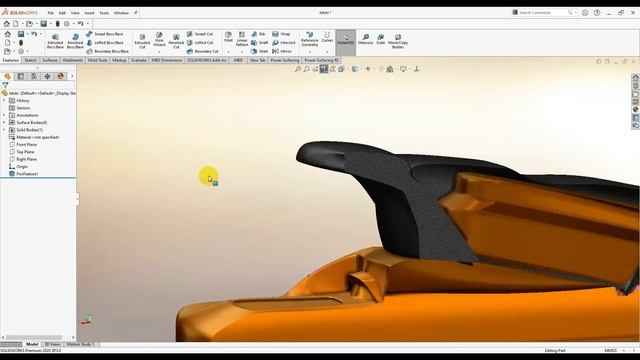Select the Shell feature tool
The height and width of the screenshot is (360, 640).
(260, 51)
